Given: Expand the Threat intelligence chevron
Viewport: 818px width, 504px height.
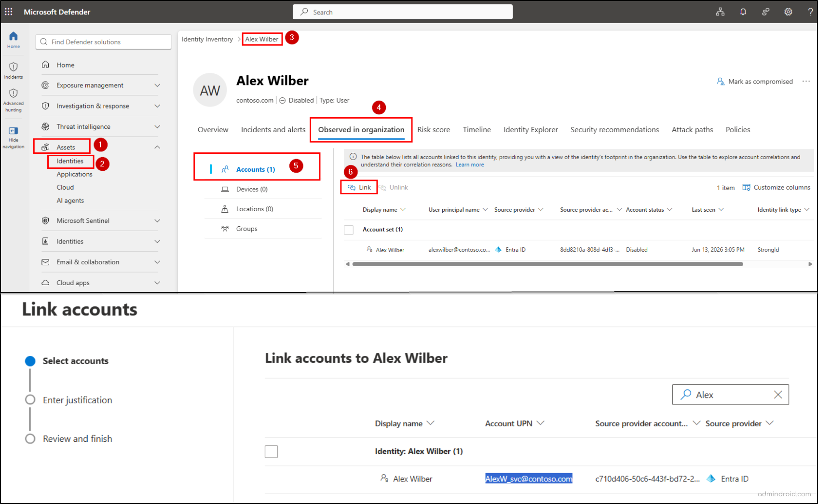Looking at the screenshot, I should click(x=157, y=127).
